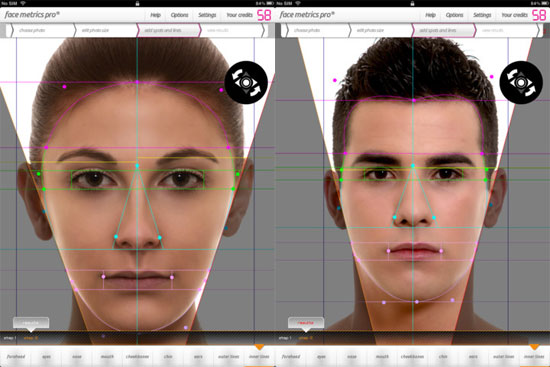Image resolution: width=550 pixels, height=367 pixels.
Task: Select the cyan nose-bridge marker on the woman's face
Action: 137,166
